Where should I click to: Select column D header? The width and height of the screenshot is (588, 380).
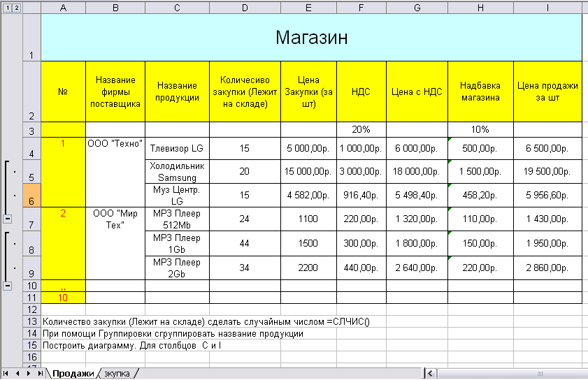pos(245,8)
